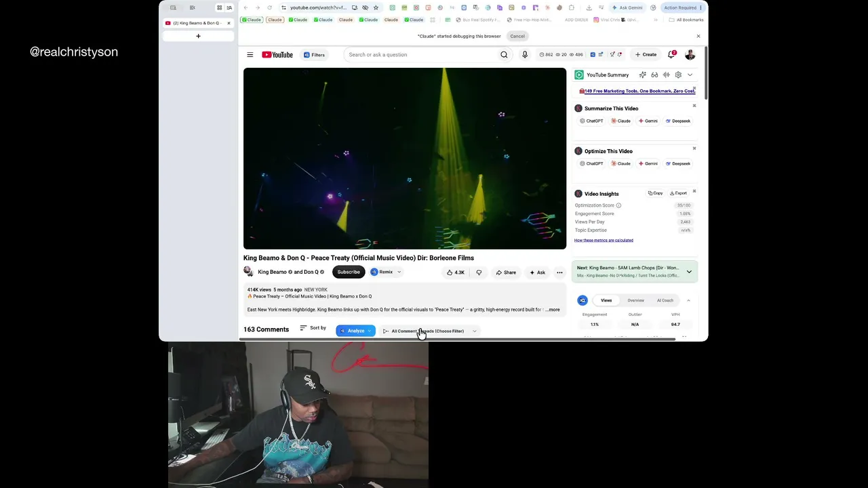The image size is (868, 488).
Task: Open the first Claude bookmark
Action: pos(251,20)
